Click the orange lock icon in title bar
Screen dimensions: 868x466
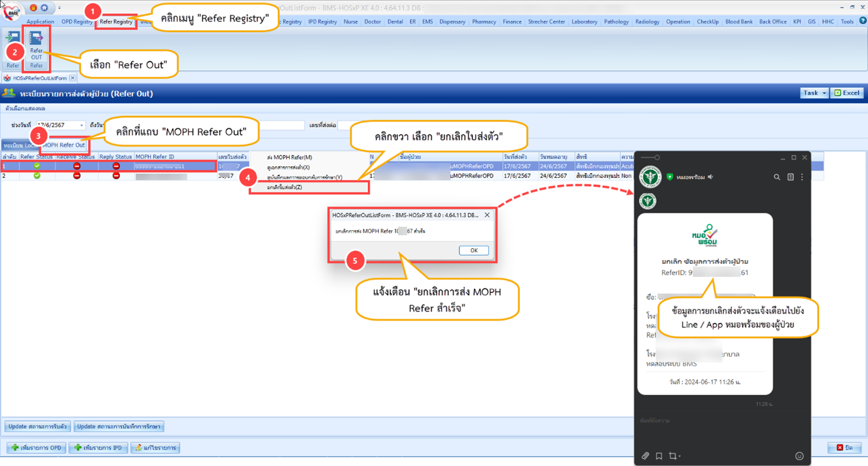[33, 8]
